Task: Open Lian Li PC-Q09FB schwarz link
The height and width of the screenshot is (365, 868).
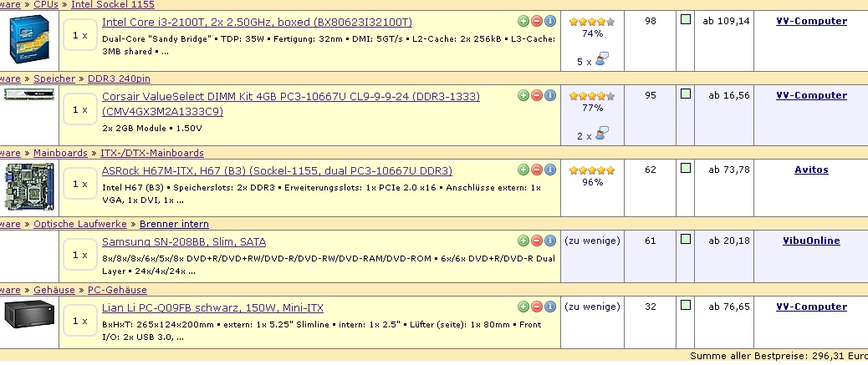Action: point(212,307)
